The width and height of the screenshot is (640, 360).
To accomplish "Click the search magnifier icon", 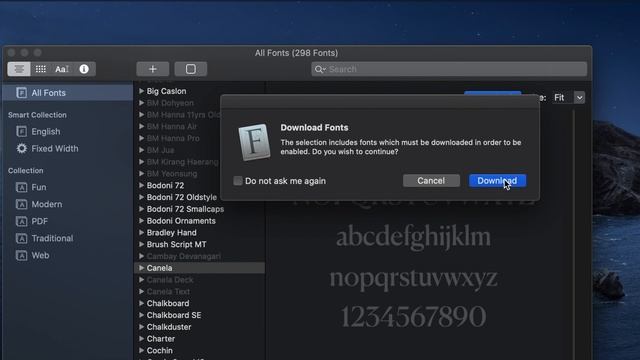I will pos(319,69).
